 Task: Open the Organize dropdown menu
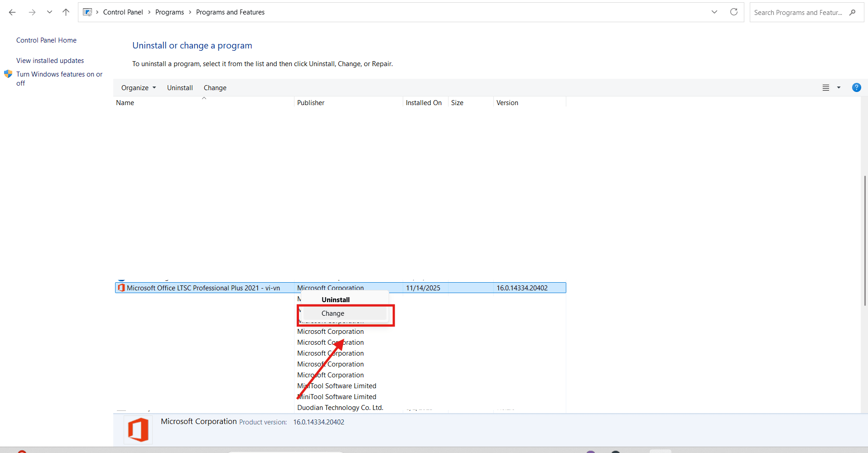pyautogui.click(x=138, y=88)
